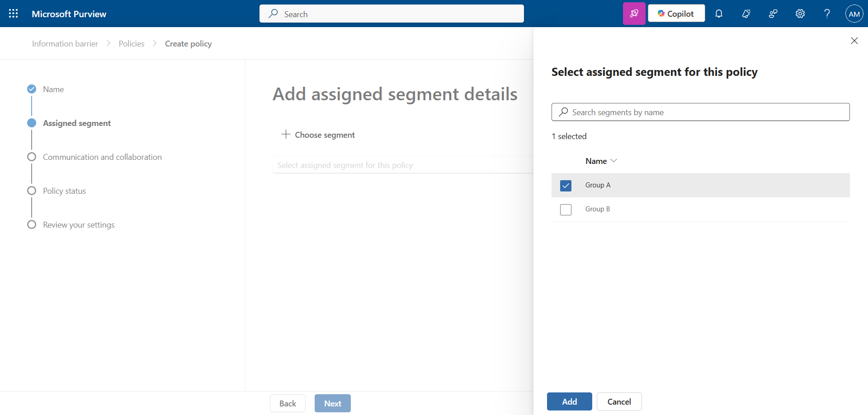Close the segment selection panel with X

coord(854,41)
